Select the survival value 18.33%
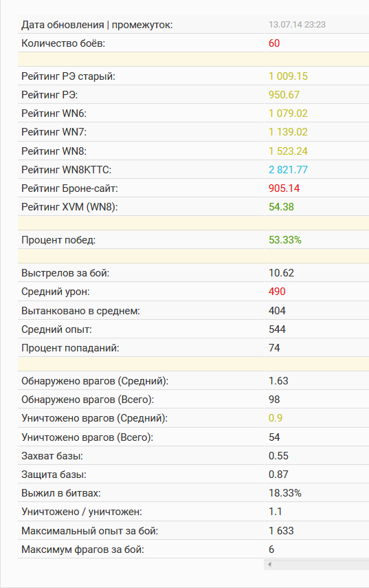369x588 pixels. click(285, 493)
